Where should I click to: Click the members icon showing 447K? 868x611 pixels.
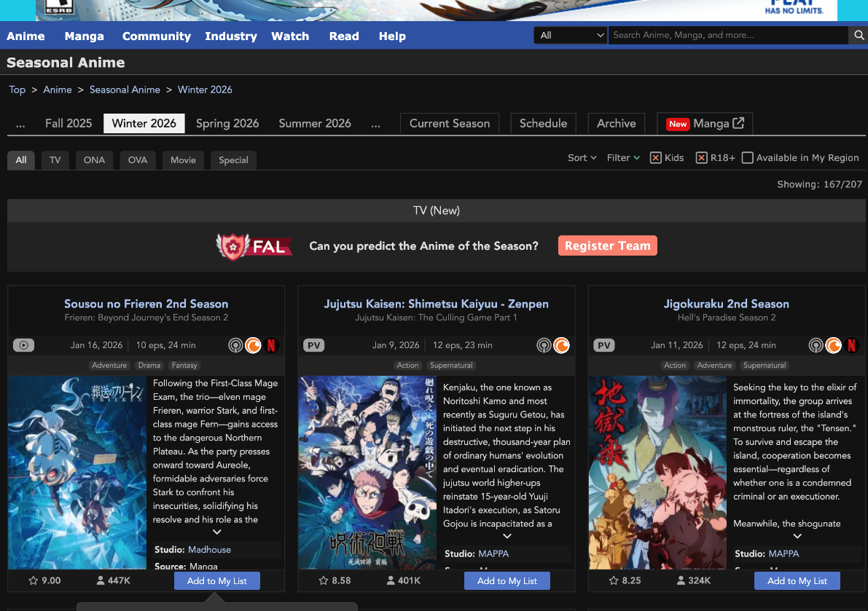point(100,580)
